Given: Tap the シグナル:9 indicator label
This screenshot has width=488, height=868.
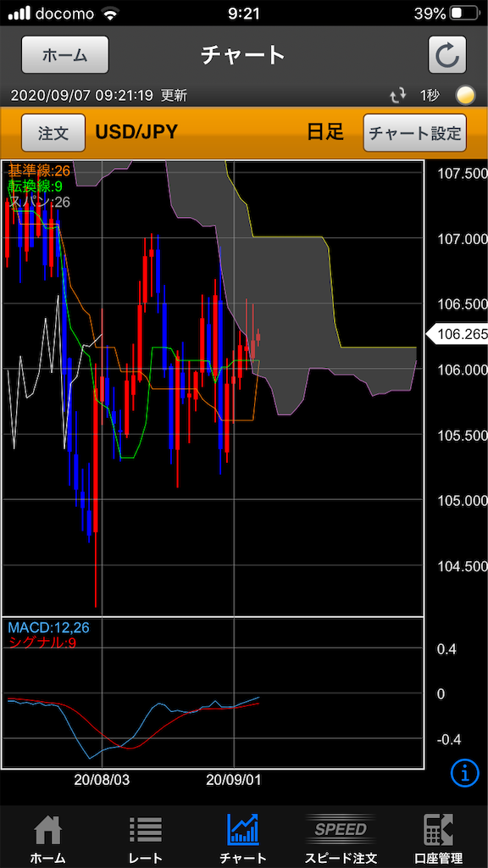Looking at the screenshot, I should 42,643.
